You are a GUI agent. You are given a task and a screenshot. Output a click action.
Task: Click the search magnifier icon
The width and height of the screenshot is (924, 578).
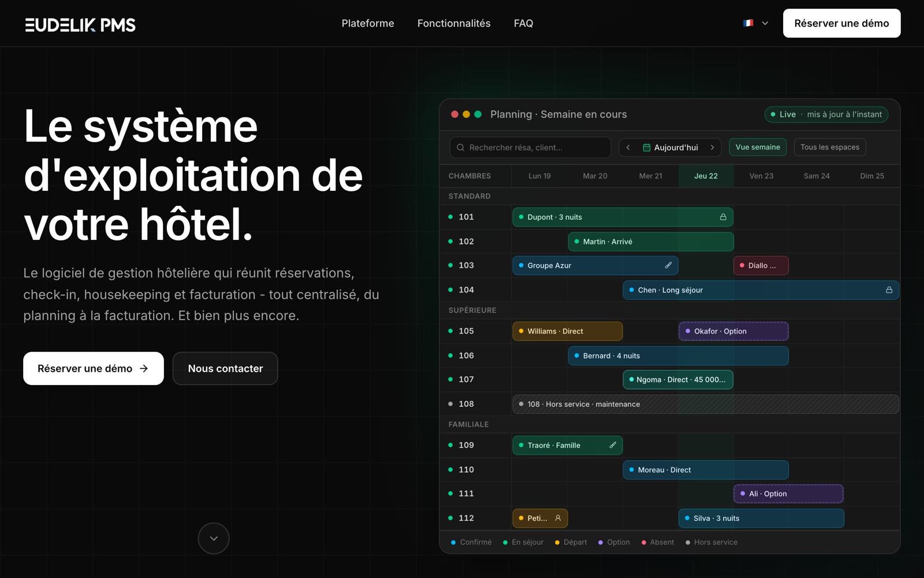(x=460, y=147)
